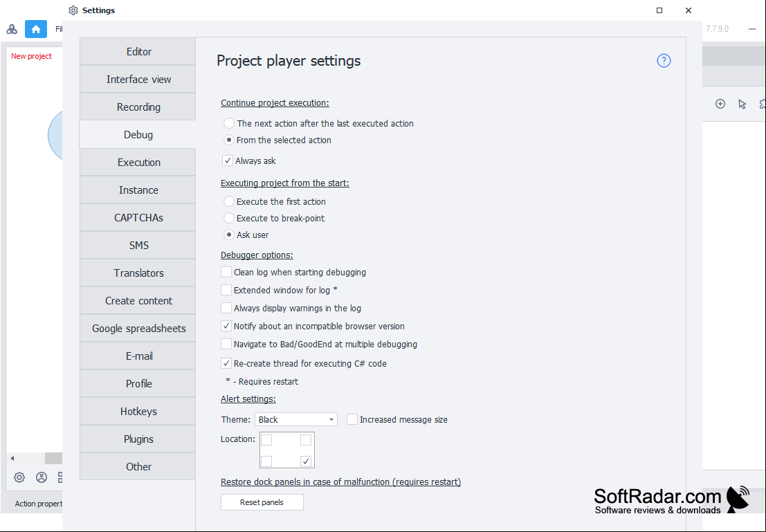The height and width of the screenshot is (532, 766).
Task: Click the left scroll arrow in project panel
Action: tap(12, 458)
